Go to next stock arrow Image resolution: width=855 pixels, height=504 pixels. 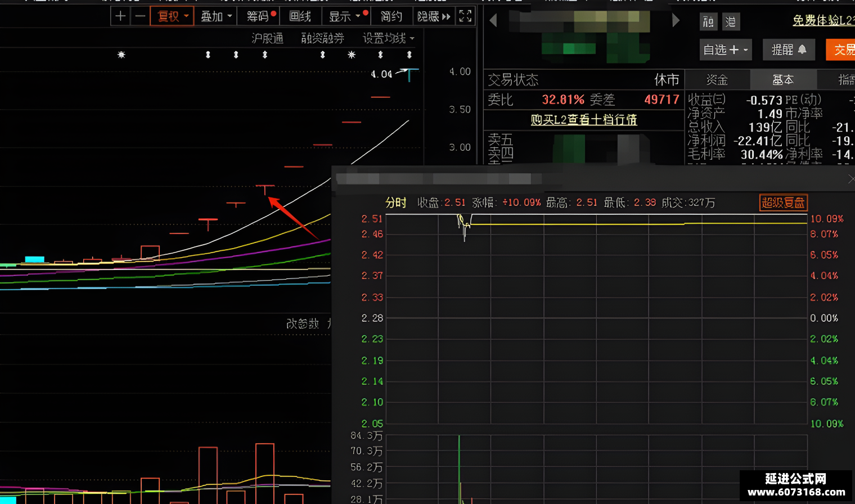click(x=676, y=21)
